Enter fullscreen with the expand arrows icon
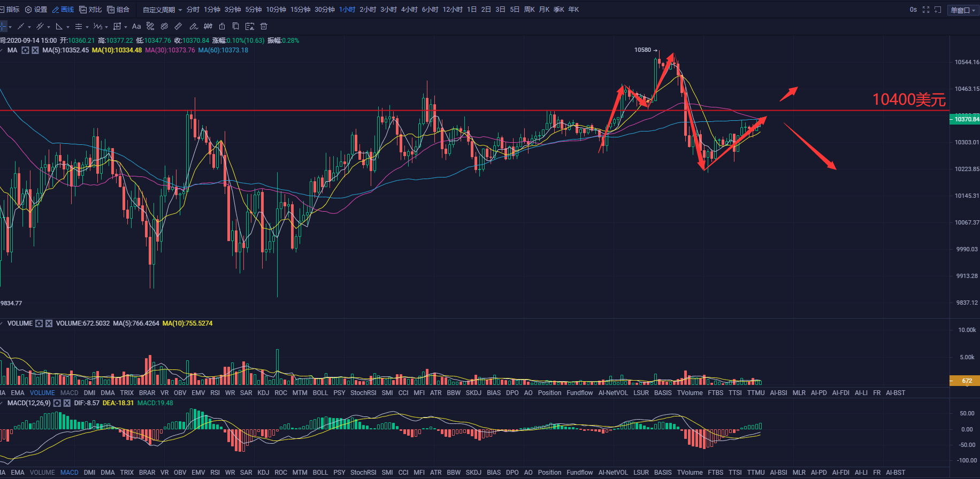The height and width of the screenshot is (479, 980). tap(926, 10)
